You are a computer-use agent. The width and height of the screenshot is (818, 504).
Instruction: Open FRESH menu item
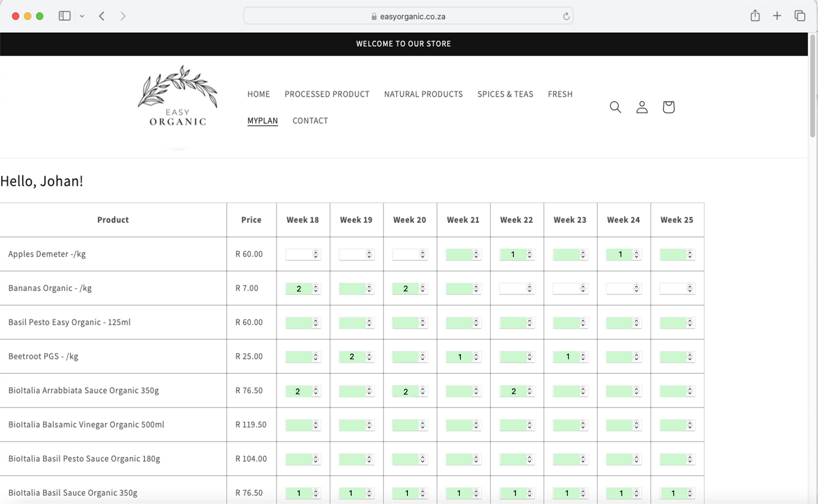coord(560,94)
